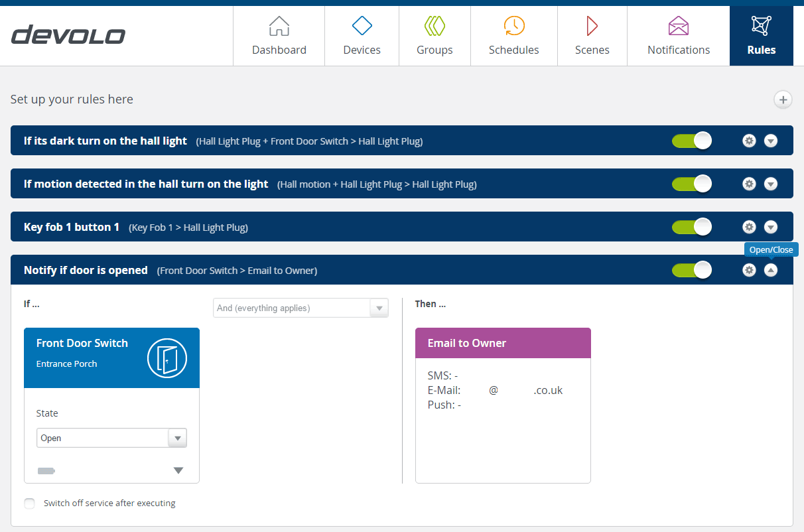Open settings gear for motion detected rule
The height and width of the screenshot is (532, 804).
749,184
